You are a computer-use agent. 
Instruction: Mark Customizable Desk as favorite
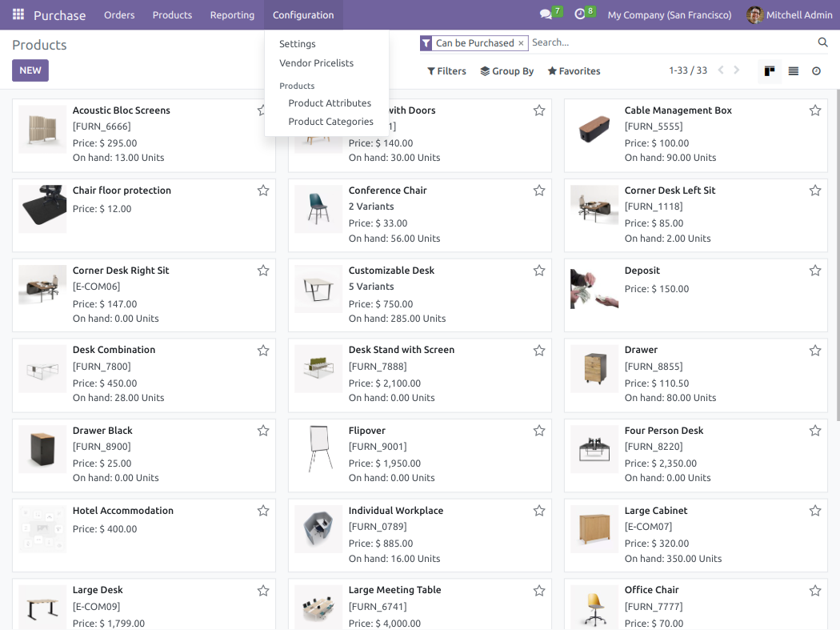[538, 271]
